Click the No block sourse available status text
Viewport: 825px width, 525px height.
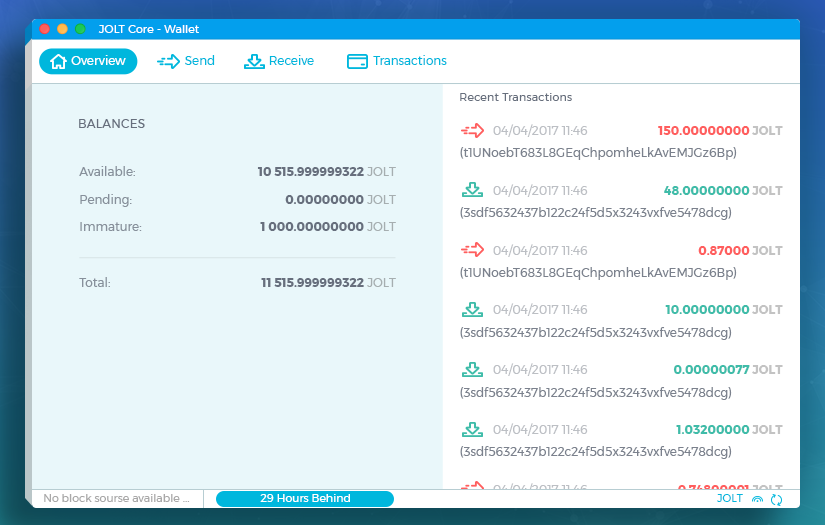[x=116, y=498]
